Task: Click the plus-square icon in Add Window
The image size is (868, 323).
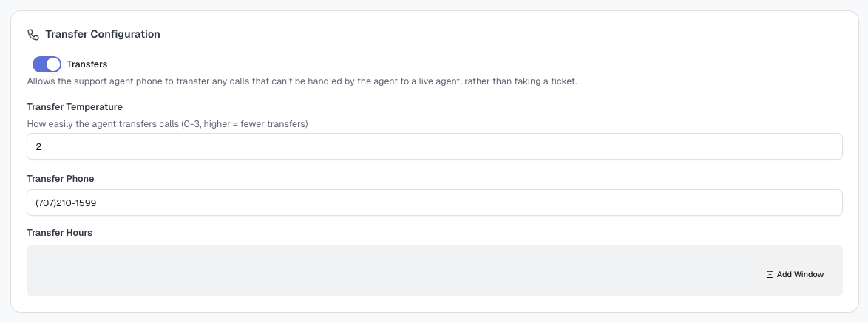Action: pos(770,275)
